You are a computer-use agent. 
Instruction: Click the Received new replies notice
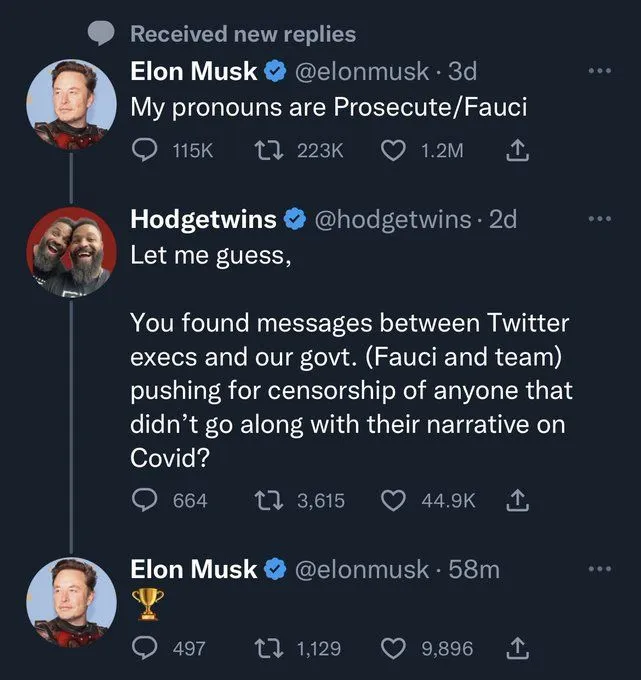tap(243, 34)
